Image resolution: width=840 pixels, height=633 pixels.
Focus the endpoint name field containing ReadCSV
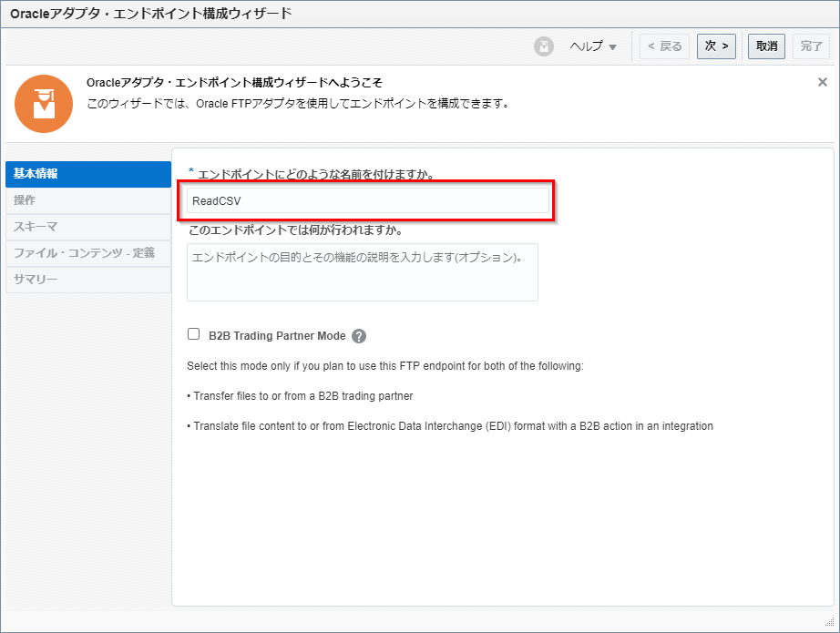368,200
